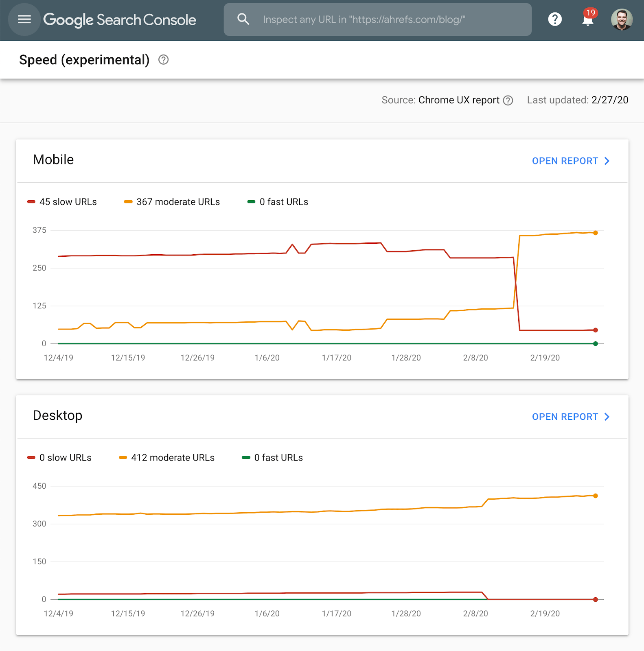Toggle the 45 slow URLs mobile legend
Image resolution: width=644 pixels, height=651 pixels.
pos(62,202)
